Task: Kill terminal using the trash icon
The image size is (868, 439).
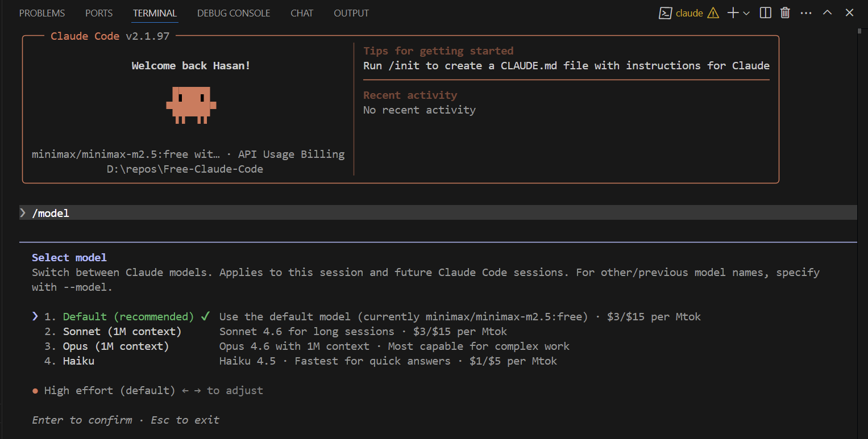Action: (785, 13)
